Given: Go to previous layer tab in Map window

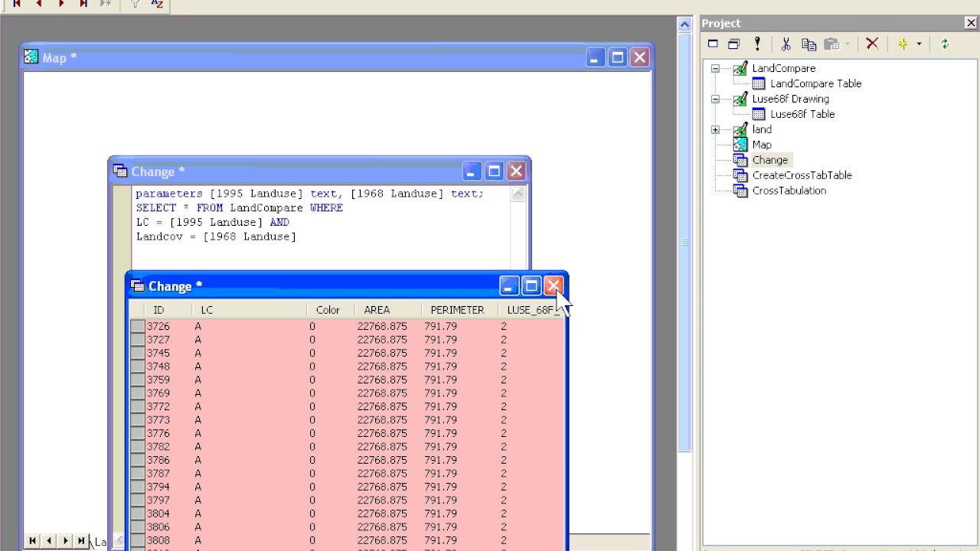Looking at the screenshot, I should [49, 541].
